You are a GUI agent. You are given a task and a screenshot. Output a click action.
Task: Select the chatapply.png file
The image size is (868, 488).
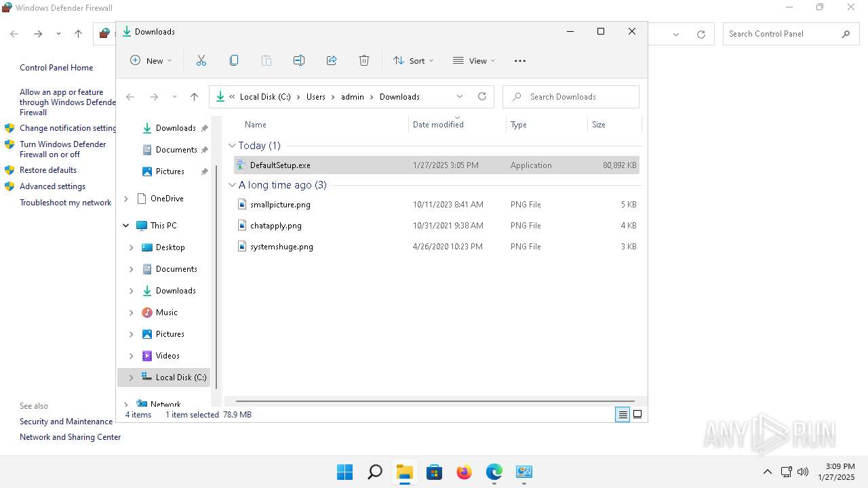pos(436,226)
